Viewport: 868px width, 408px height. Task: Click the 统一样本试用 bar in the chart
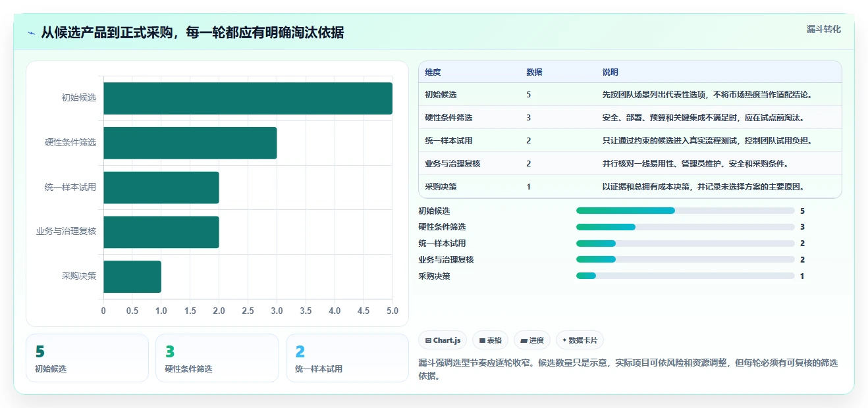(161, 188)
